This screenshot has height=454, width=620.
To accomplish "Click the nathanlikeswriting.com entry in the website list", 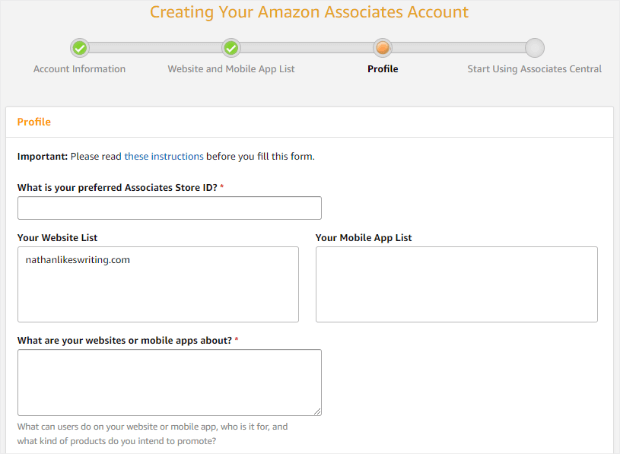I will [x=78, y=260].
